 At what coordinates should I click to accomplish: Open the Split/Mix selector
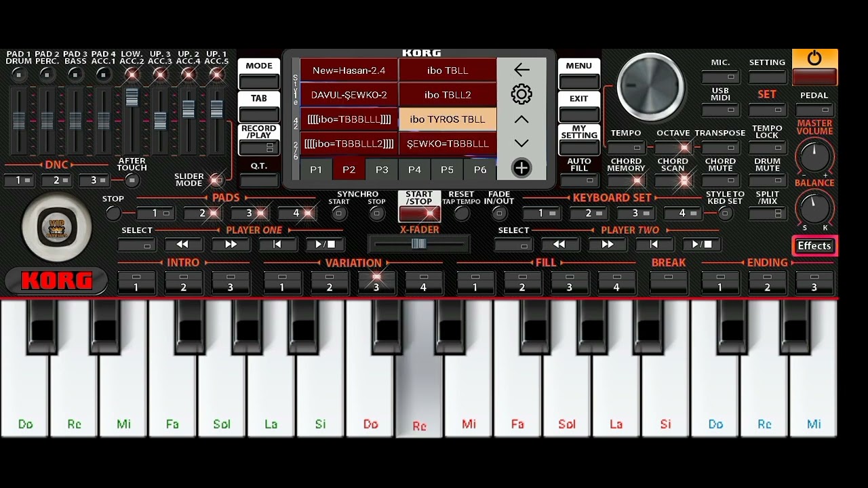[x=767, y=213]
